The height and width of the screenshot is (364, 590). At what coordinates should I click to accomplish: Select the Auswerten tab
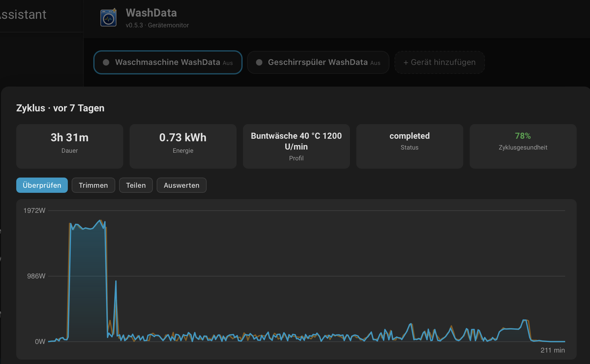[x=181, y=185]
